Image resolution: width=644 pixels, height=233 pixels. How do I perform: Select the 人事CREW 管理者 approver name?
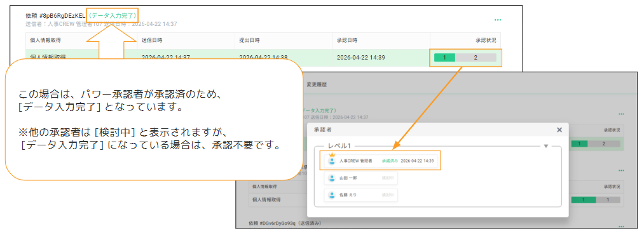coord(355,161)
